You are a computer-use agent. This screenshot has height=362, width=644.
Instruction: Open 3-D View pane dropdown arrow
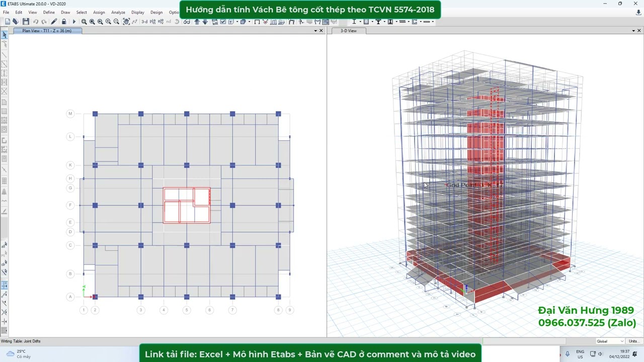point(633,31)
